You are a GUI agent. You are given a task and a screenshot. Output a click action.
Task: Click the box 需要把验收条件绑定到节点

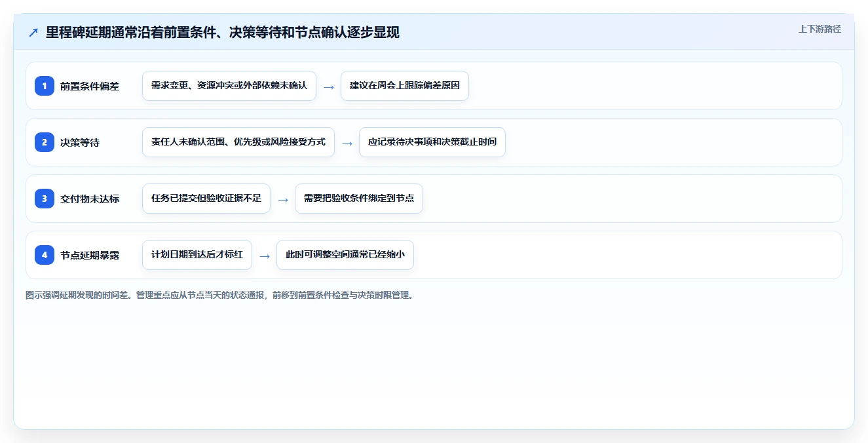(x=359, y=199)
